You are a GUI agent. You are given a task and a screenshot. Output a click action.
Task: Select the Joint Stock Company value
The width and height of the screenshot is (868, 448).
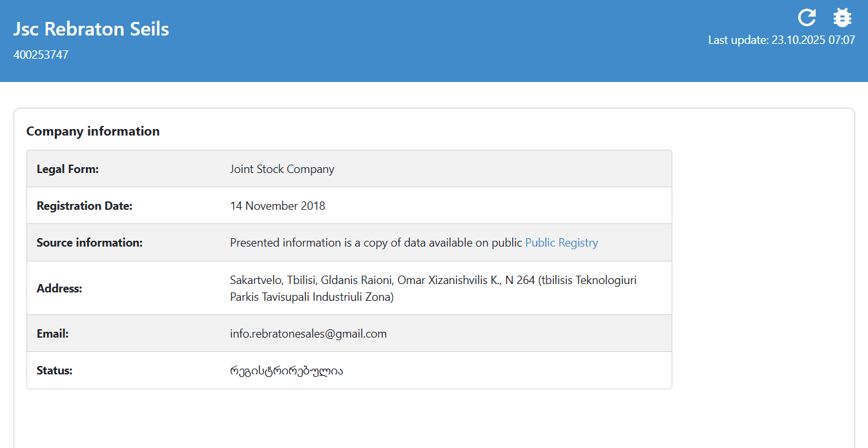click(x=282, y=169)
